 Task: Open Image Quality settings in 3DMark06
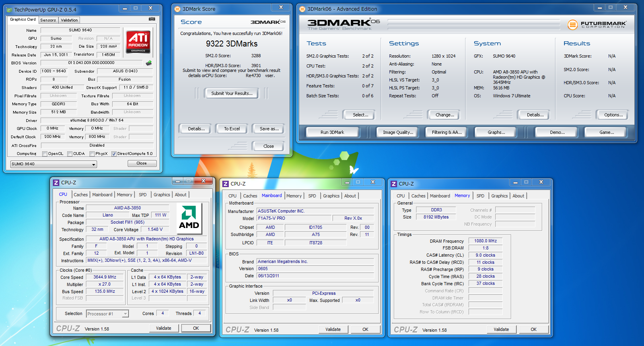tap(398, 132)
